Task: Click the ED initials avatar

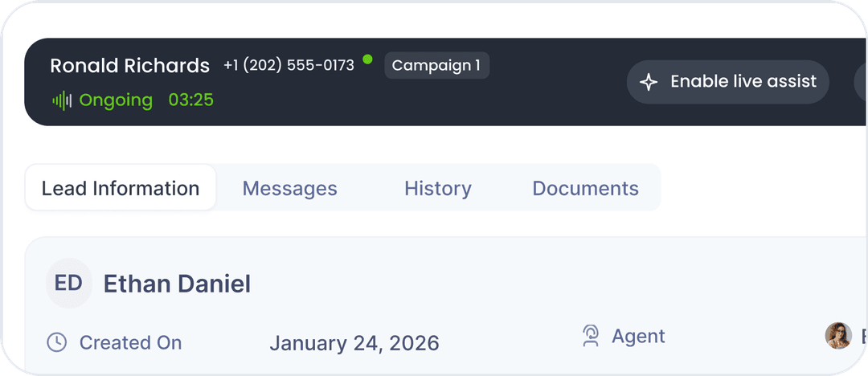Action: click(68, 283)
